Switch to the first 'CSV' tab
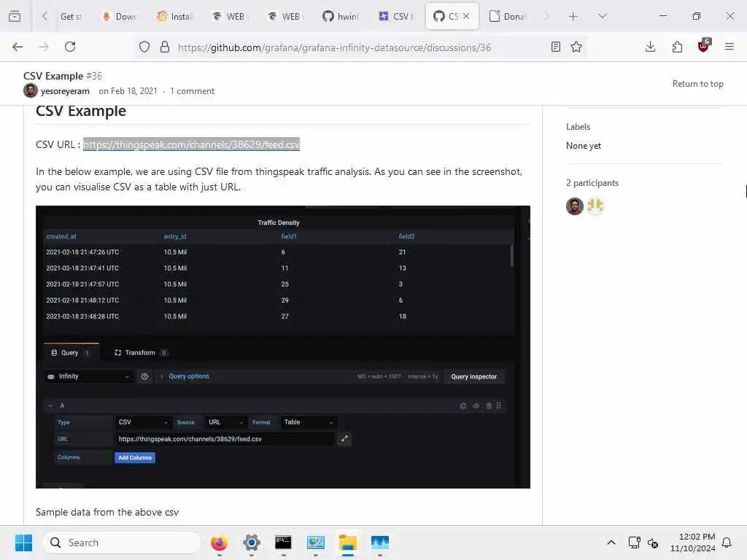This screenshot has width=747, height=560. click(396, 16)
